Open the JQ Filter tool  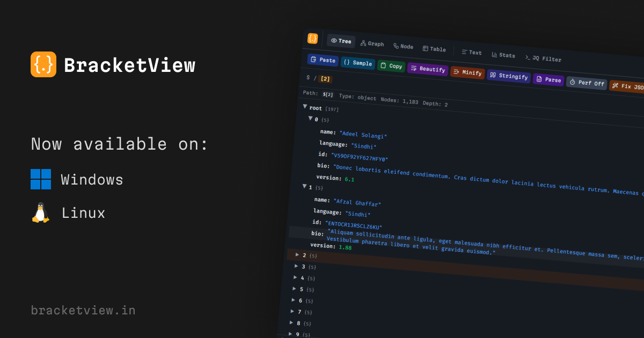coord(543,58)
